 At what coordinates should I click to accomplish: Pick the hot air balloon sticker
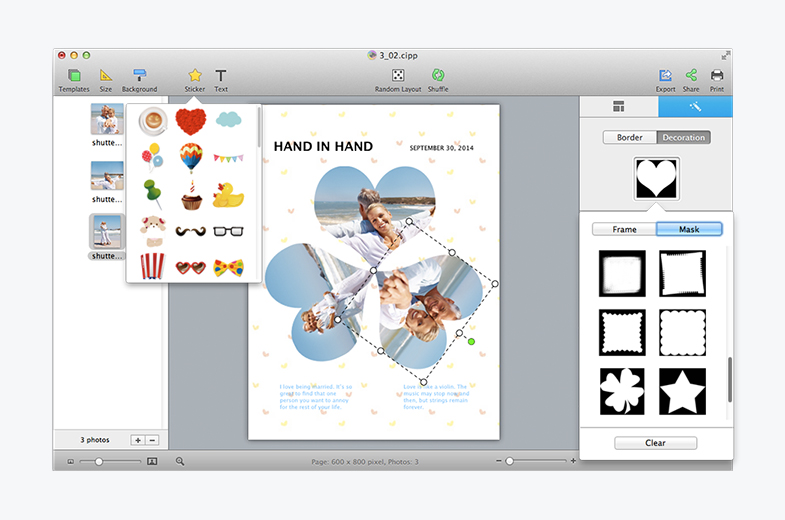point(191,157)
